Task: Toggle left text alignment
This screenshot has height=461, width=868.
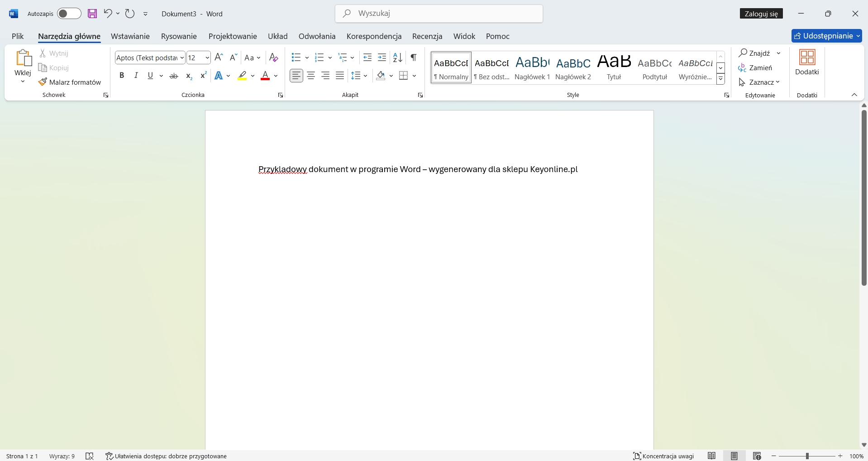Action: pyautogui.click(x=296, y=76)
